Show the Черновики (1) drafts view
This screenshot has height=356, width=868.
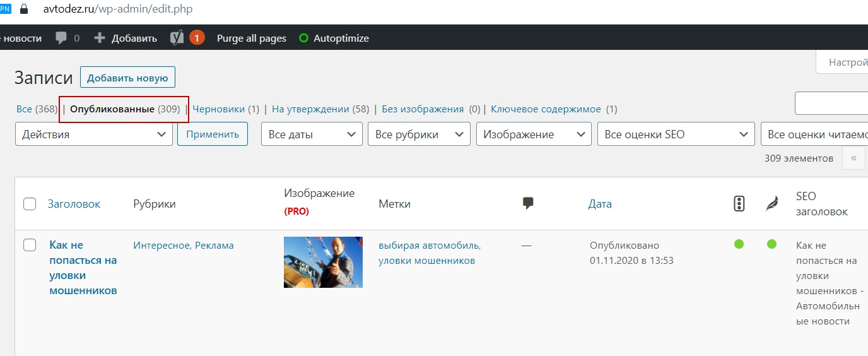coord(226,109)
